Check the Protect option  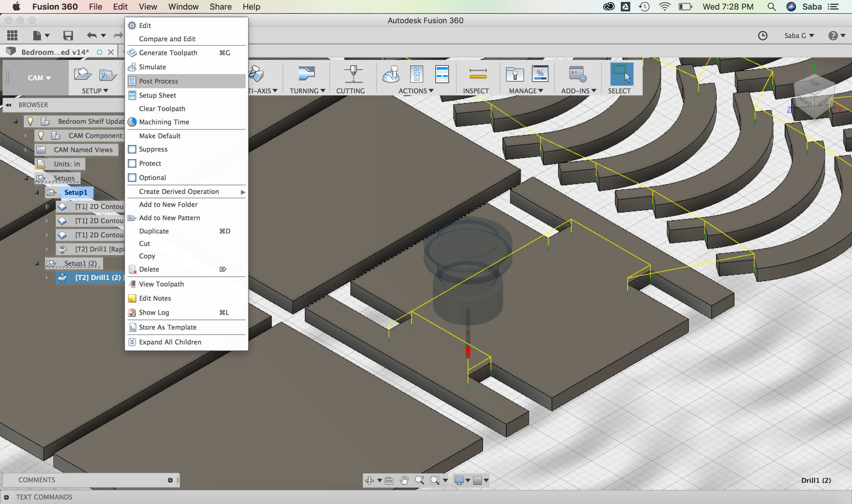pyautogui.click(x=132, y=164)
